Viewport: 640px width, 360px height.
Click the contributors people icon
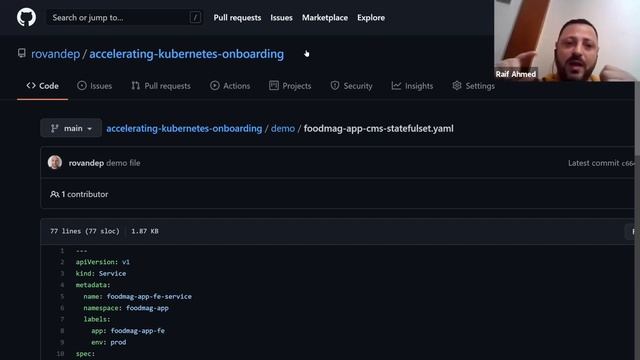(x=54, y=194)
